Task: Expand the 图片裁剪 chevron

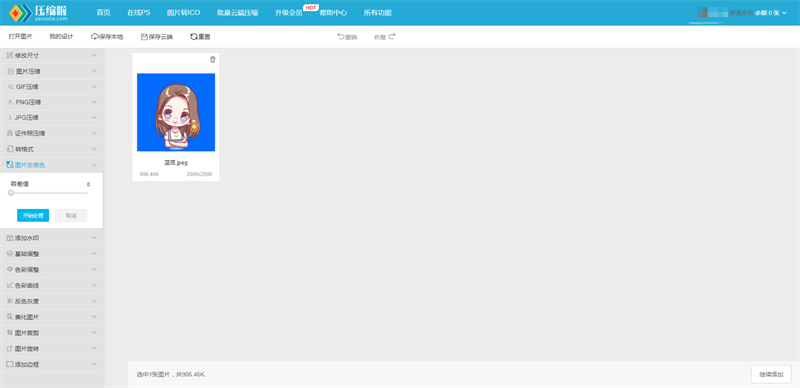Action: pos(94,332)
